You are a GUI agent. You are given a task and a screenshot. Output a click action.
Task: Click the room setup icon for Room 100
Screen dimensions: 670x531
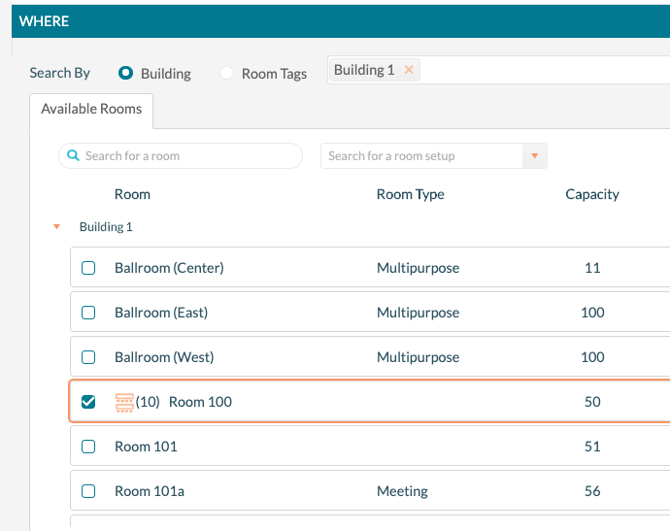[124, 402]
